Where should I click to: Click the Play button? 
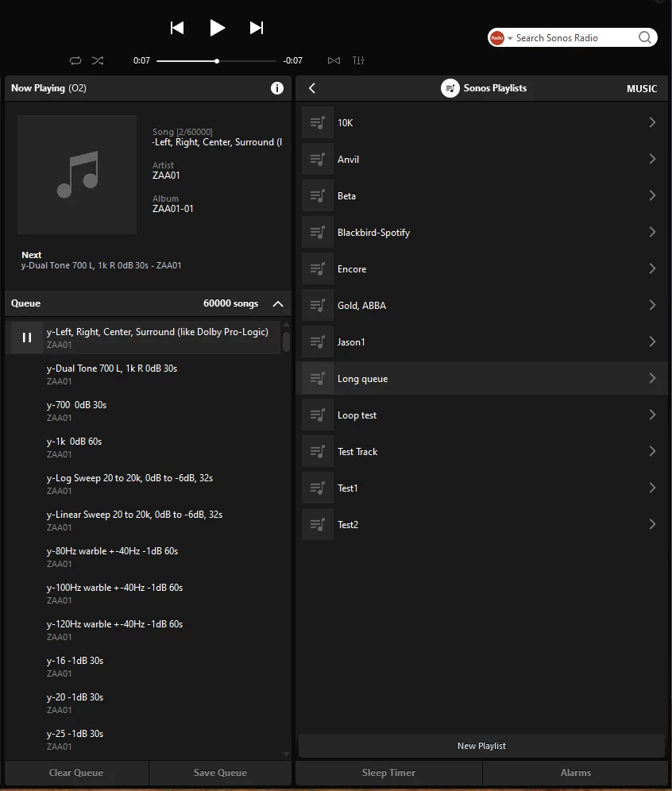(217, 28)
